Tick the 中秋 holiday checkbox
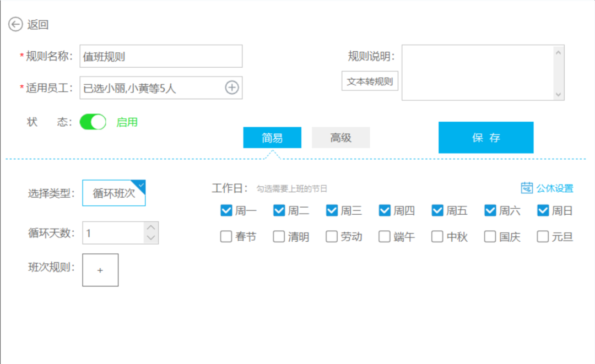 point(437,237)
